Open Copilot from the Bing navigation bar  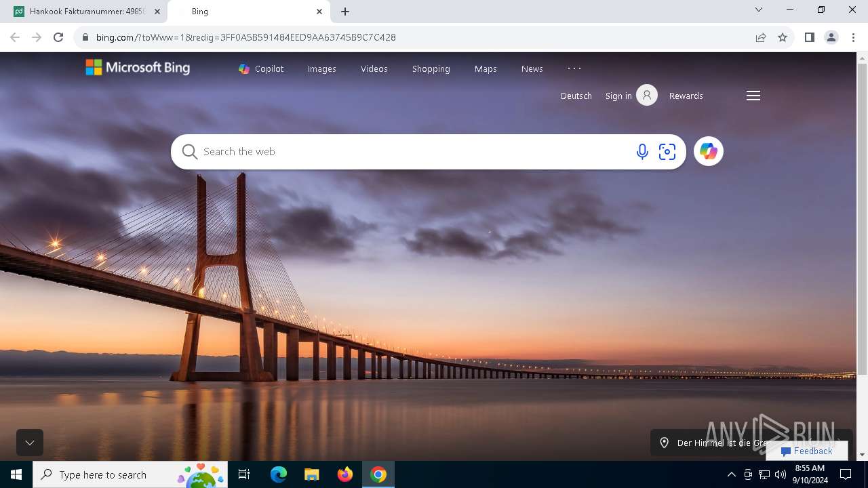(261, 68)
